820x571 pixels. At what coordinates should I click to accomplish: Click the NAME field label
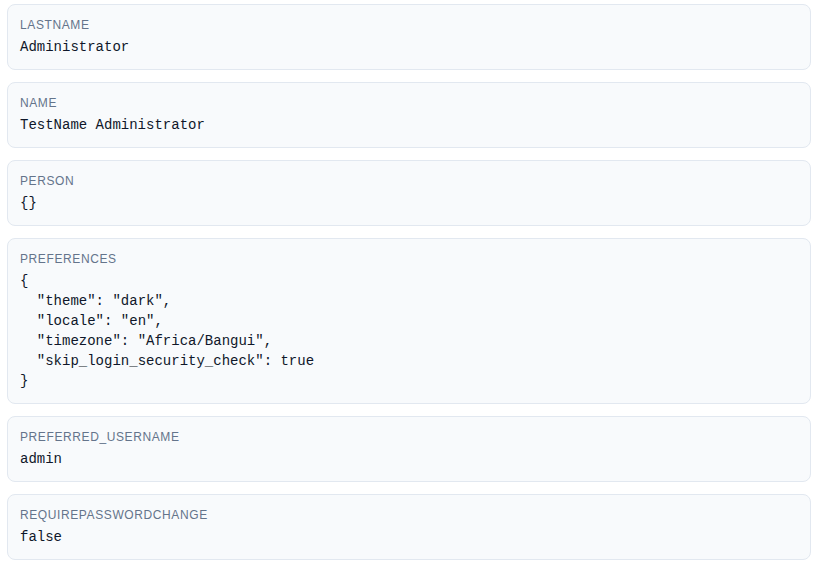pos(38,103)
